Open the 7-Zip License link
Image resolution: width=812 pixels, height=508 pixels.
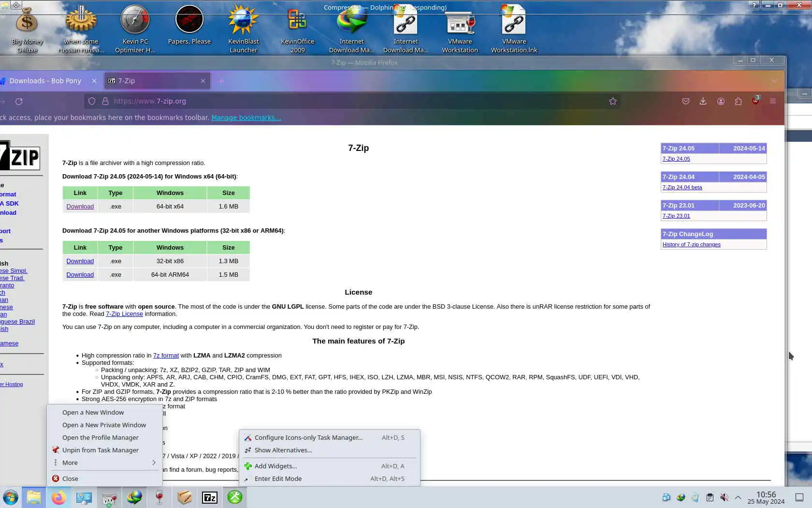124,314
